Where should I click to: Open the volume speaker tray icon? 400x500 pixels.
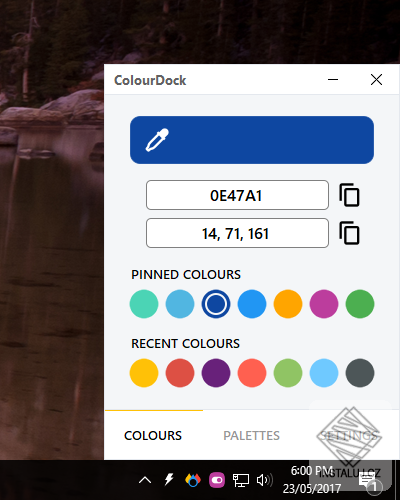pyautogui.click(x=265, y=480)
